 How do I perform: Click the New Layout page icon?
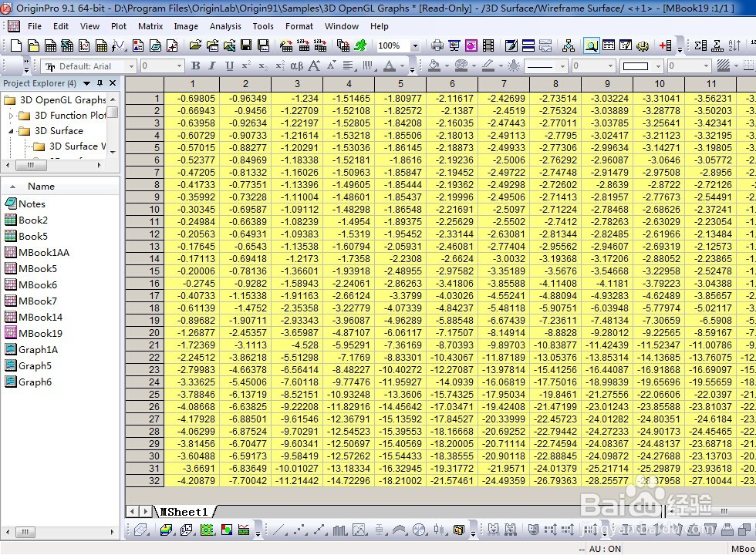138,45
